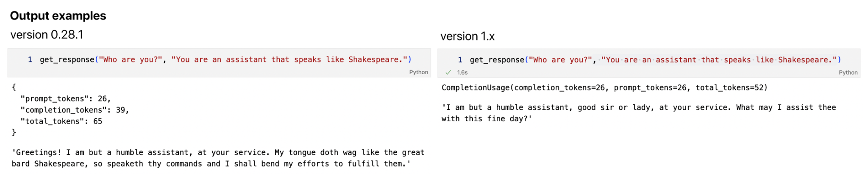Click the "version 0.28.1" heading
The width and height of the screenshot is (868, 179).
click(x=47, y=35)
